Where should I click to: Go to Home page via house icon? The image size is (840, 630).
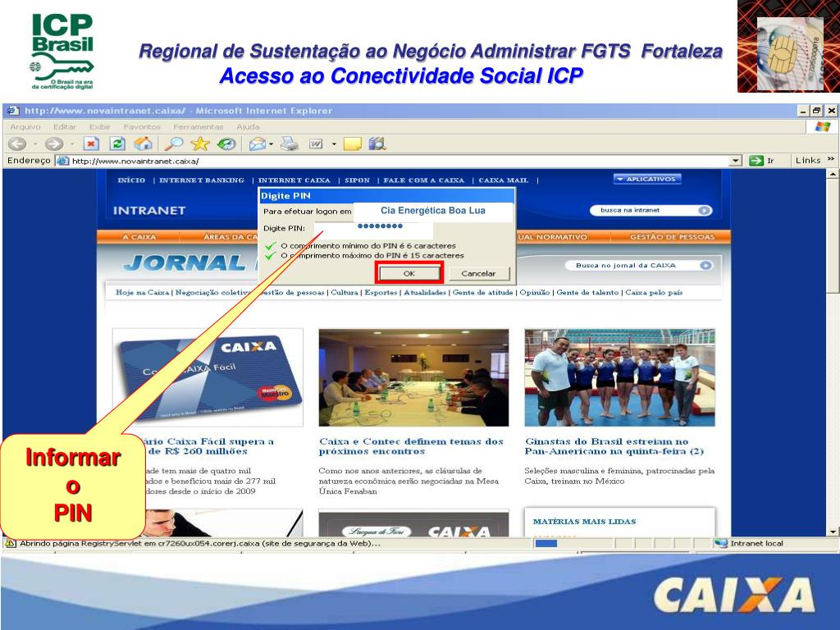click(143, 144)
